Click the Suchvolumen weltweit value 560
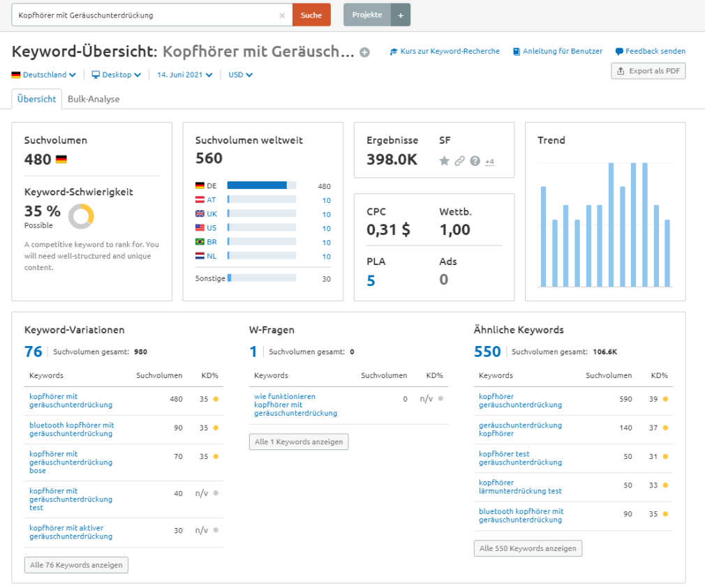705x588 pixels. pyautogui.click(x=209, y=158)
